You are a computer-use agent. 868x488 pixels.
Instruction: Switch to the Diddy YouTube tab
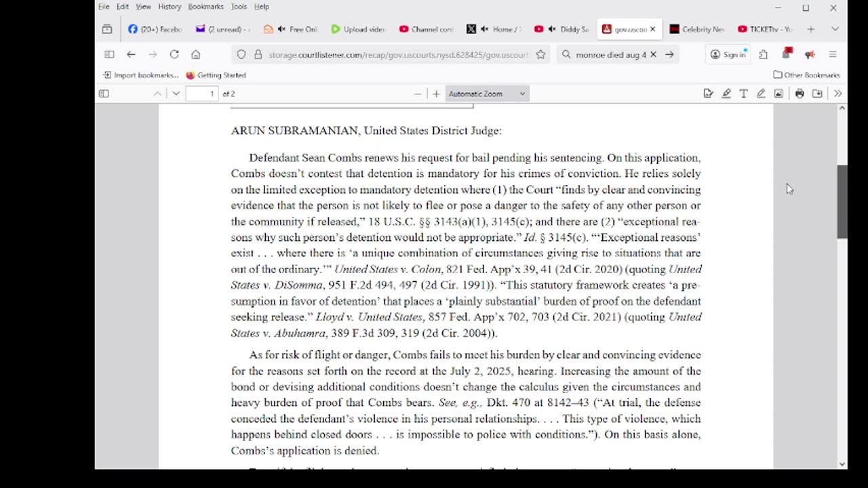(x=562, y=29)
